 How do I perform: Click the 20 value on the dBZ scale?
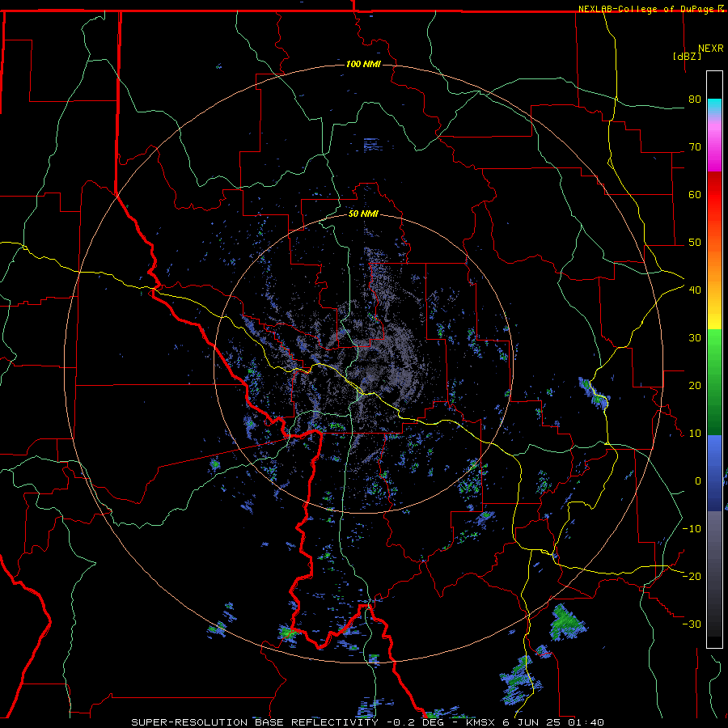pyautogui.click(x=695, y=385)
